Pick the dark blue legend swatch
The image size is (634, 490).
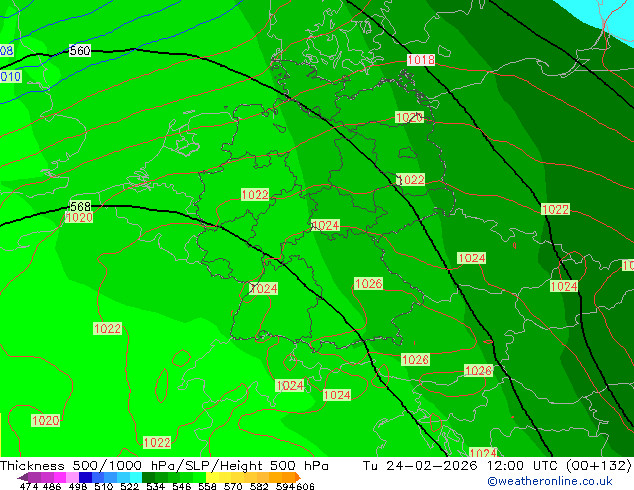[x=85, y=477]
